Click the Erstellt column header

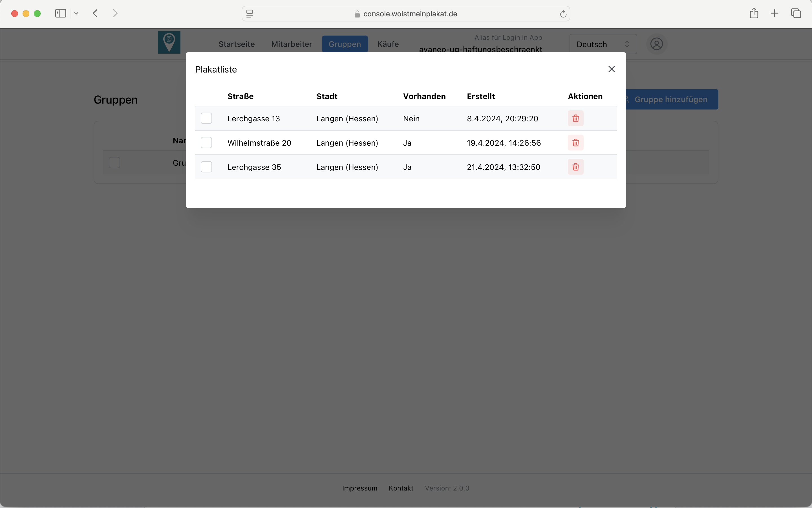481,97
